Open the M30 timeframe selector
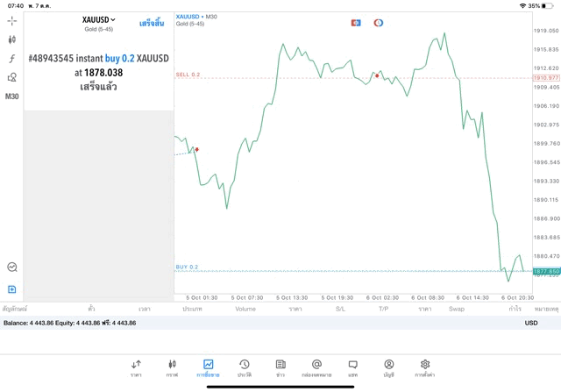Screen dimensions: 561x392 pos(12,96)
